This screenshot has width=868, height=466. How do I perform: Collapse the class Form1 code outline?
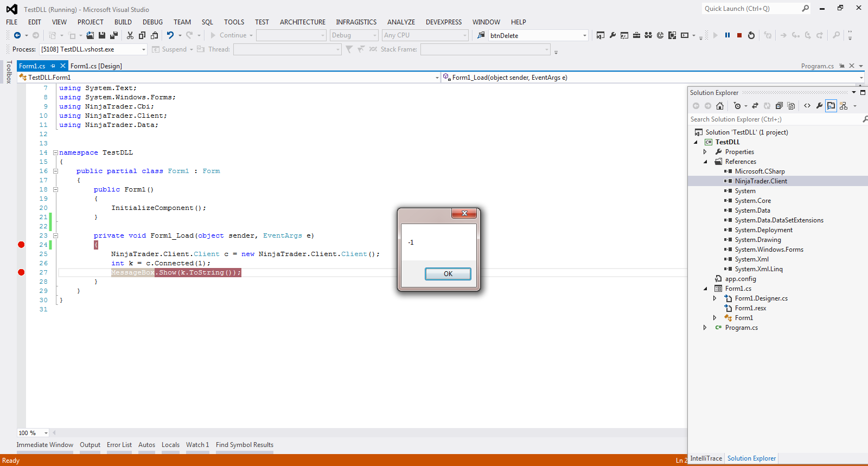pyautogui.click(x=55, y=171)
